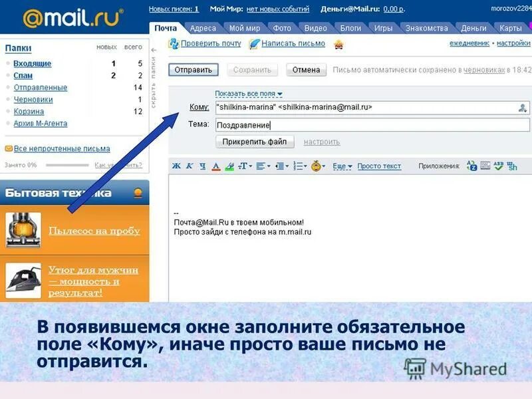Open черновиках link in autosave message
Viewport: 532px width, 399px height.
click(x=484, y=70)
